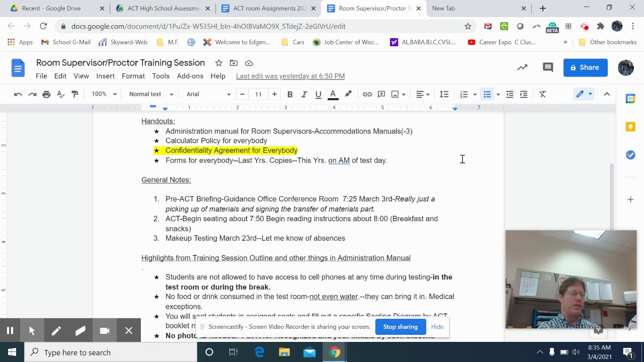
Task: Move the document with the folder icon
Action: coord(233,63)
